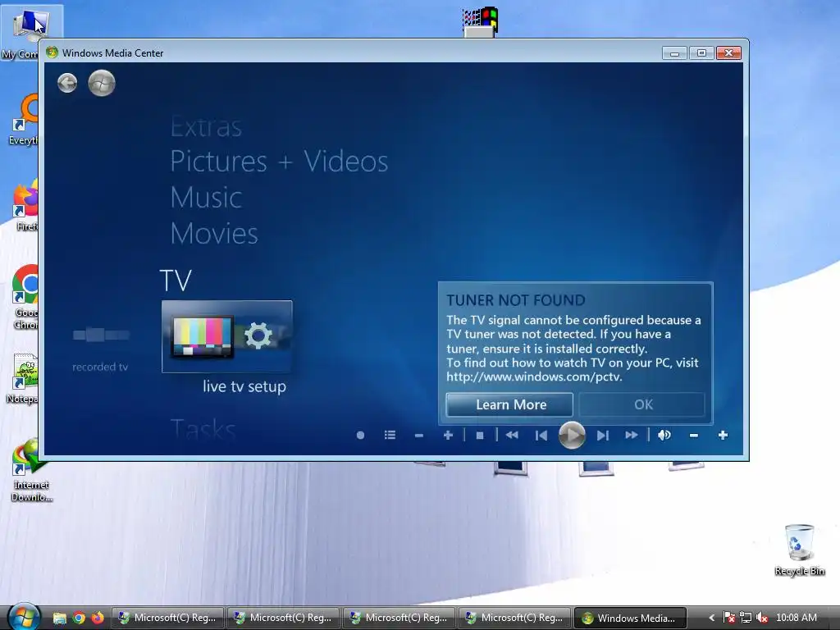Open the Windows Start menu orb
840x630 pixels.
[24, 617]
